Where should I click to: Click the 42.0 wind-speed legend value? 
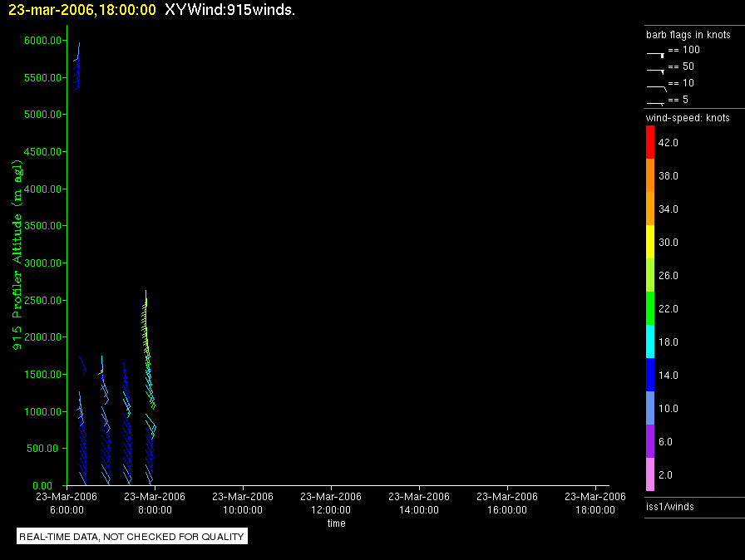[668, 143]
